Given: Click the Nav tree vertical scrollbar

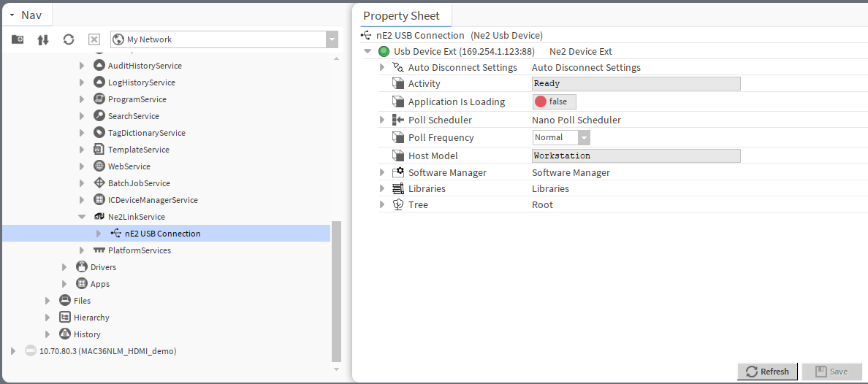Looking at the screenshot, I should (336, 292).
